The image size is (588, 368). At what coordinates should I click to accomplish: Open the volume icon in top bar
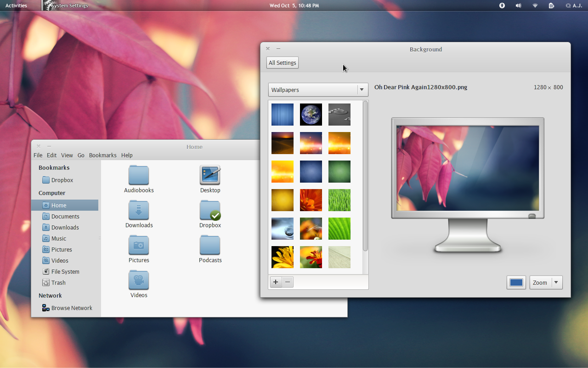518,6
